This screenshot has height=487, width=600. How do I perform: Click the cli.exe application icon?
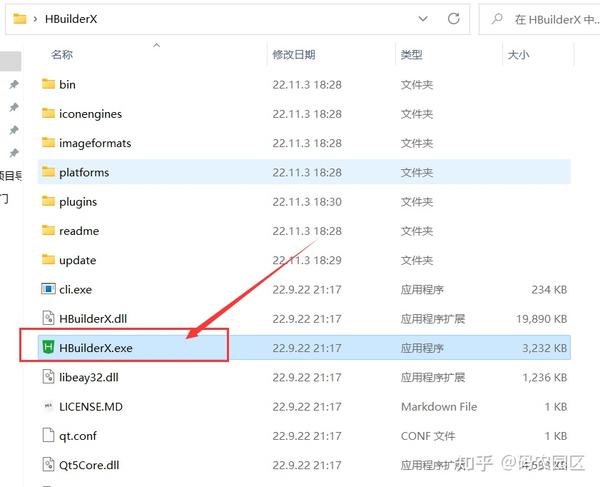[48, 289]
